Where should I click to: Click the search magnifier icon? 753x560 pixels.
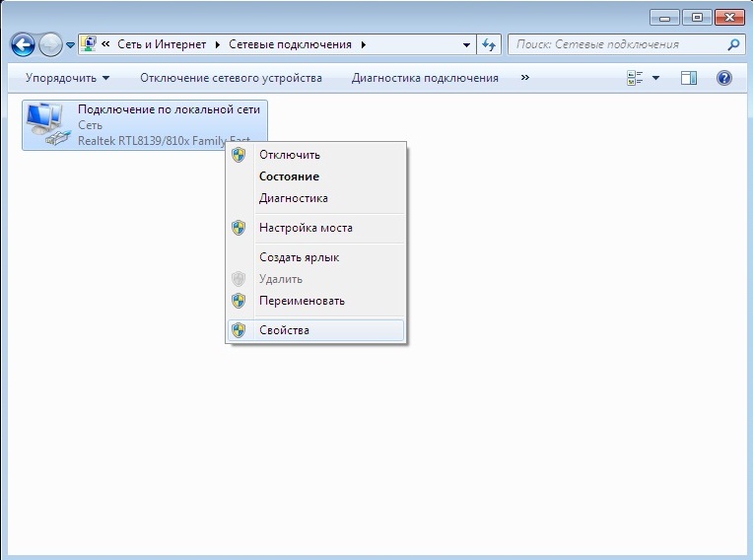[732, 45]
